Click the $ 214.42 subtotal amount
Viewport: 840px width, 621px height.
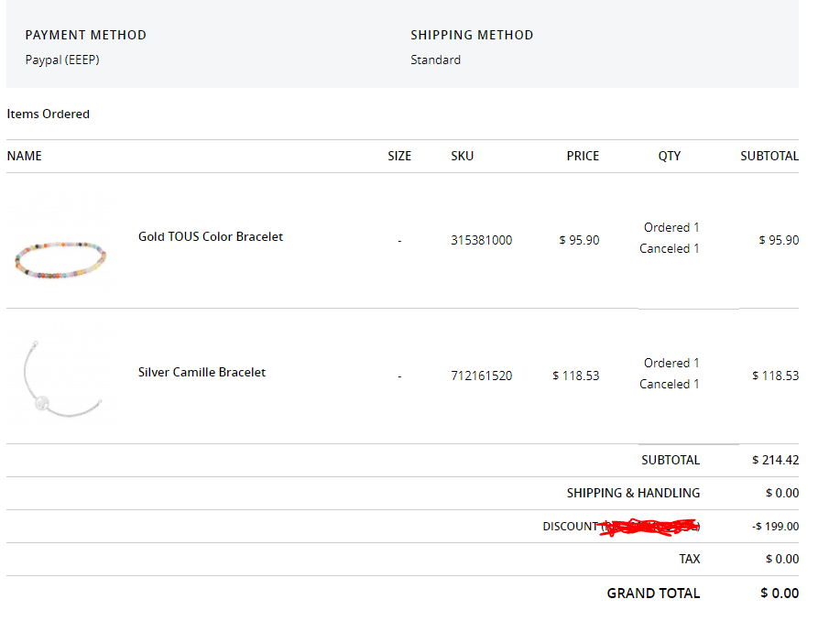click(x=775, y=460)
